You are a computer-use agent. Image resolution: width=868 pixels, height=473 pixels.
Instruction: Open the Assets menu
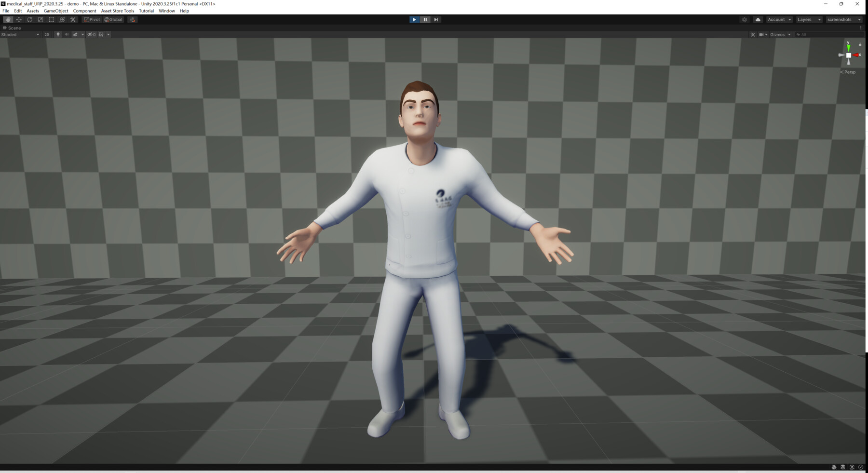(x=33, y=11)
